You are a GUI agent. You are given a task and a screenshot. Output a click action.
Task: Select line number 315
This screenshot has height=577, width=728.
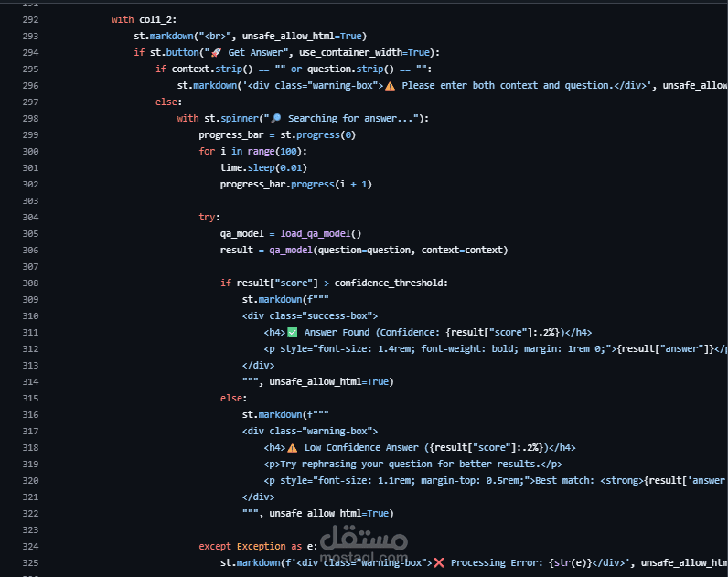click(31, 399)
